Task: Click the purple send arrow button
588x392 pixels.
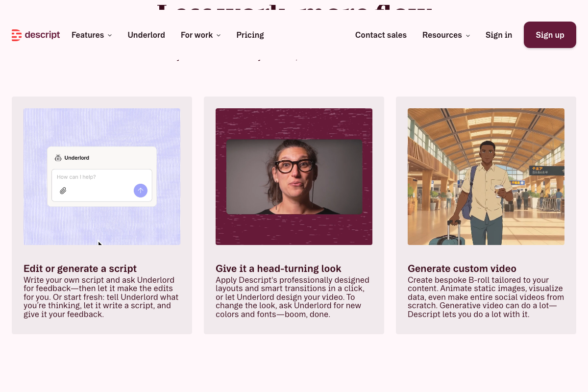Action: (141, 191)
